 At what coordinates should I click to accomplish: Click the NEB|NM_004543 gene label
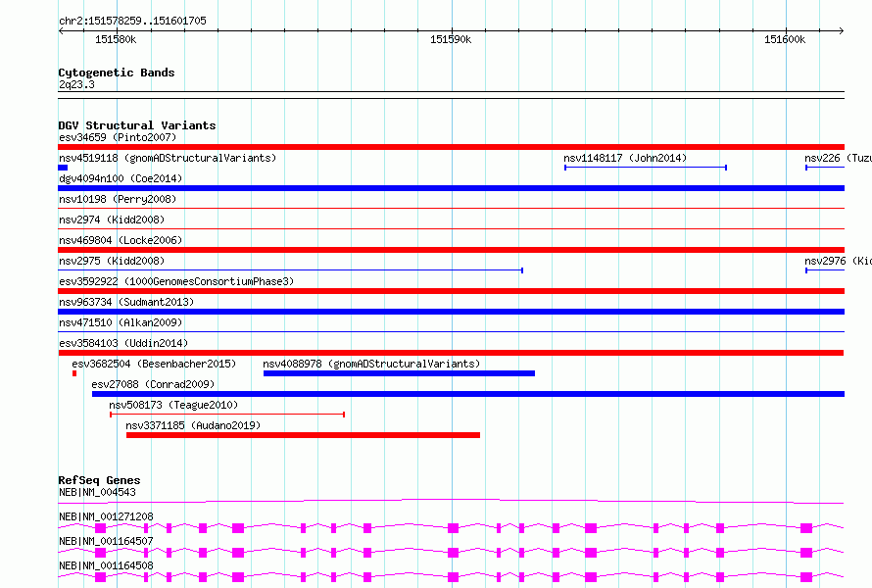tap(97, 492)
